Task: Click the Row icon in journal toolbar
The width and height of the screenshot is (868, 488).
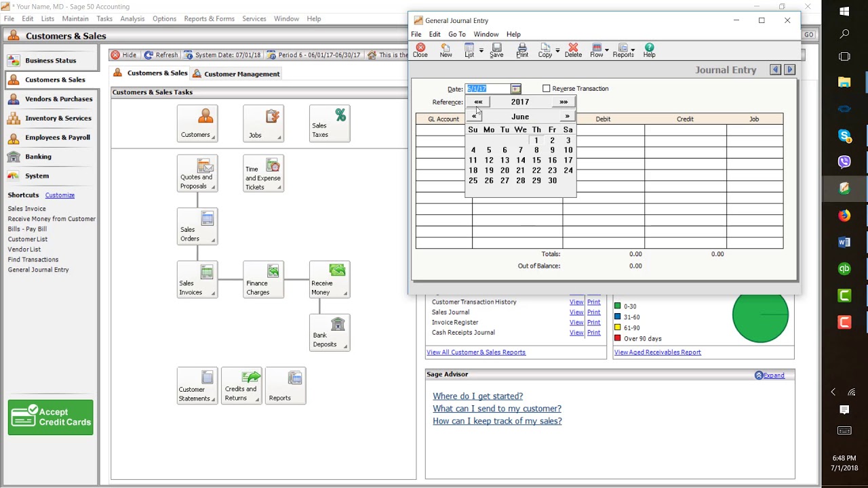Action: [597, 50]
